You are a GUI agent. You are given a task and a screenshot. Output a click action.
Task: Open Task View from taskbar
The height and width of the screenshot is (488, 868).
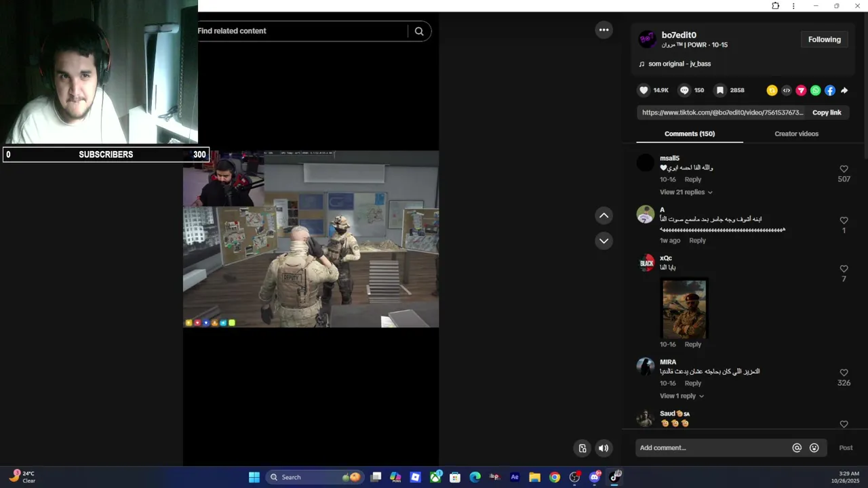[376, 477]
